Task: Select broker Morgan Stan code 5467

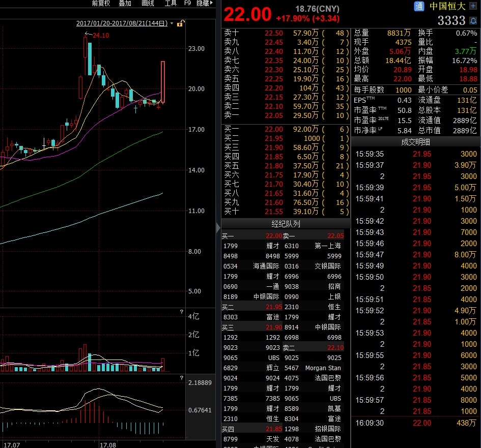Action: coord(313,368)
